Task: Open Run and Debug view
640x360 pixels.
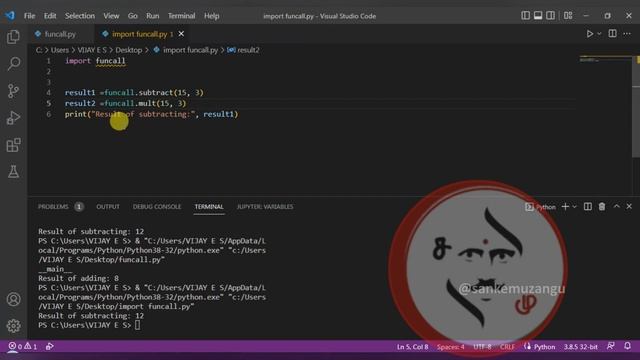Action: [x=13, y=118]
